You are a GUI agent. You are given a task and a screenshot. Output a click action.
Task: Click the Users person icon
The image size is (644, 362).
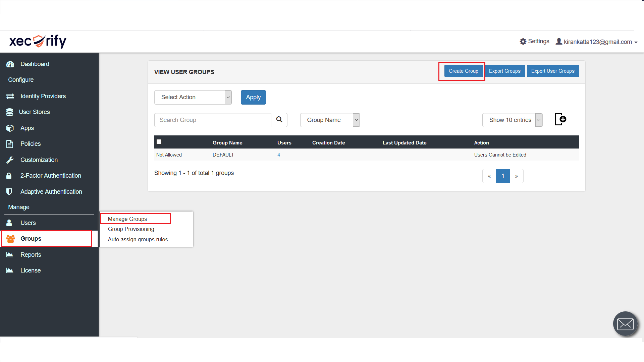tap(9, 223)
